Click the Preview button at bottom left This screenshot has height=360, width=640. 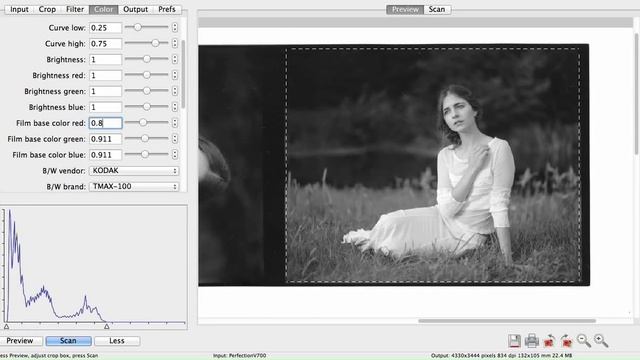(20, 341)
